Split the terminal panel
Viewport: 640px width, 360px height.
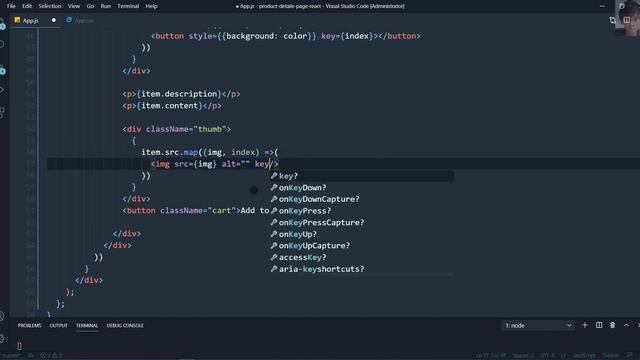(x=599, y=325)
